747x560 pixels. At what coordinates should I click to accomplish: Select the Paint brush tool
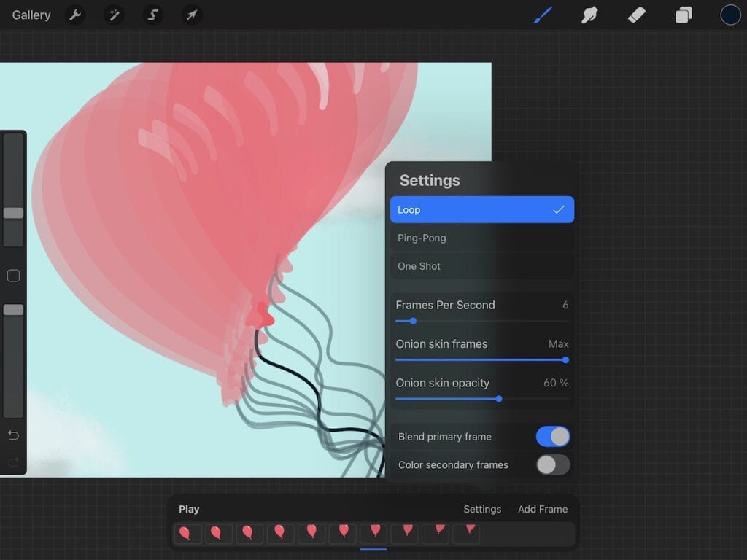542,15
